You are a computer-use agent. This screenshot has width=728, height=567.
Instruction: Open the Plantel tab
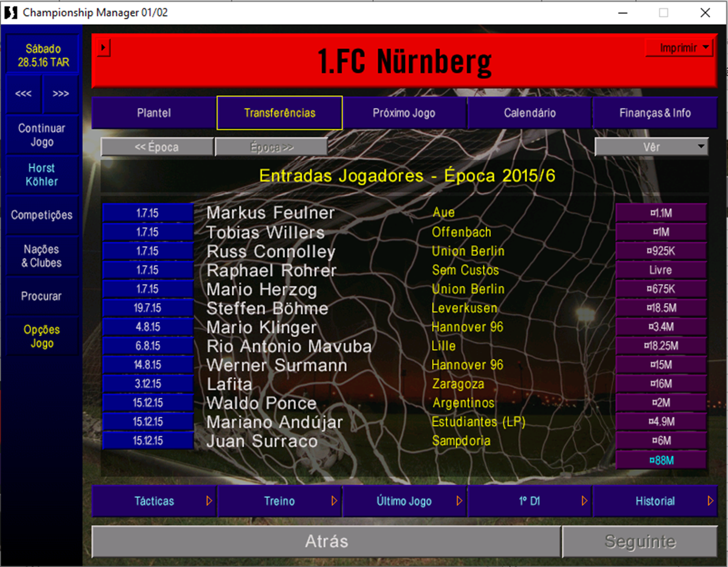click(154, 113)
